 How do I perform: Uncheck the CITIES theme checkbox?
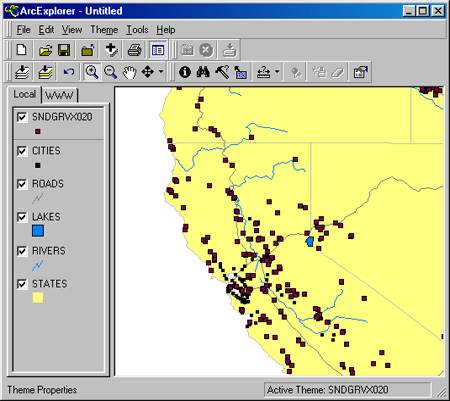[22, 151]
